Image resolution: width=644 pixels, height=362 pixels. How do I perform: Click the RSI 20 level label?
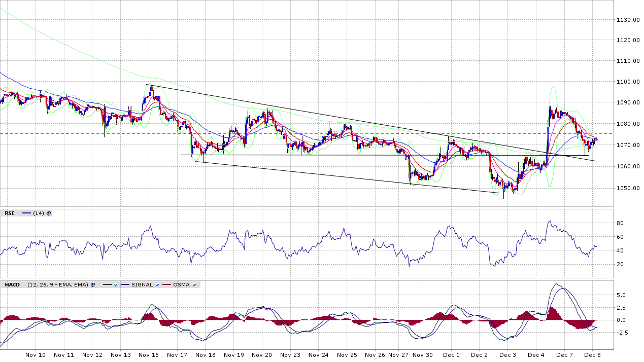620,264
